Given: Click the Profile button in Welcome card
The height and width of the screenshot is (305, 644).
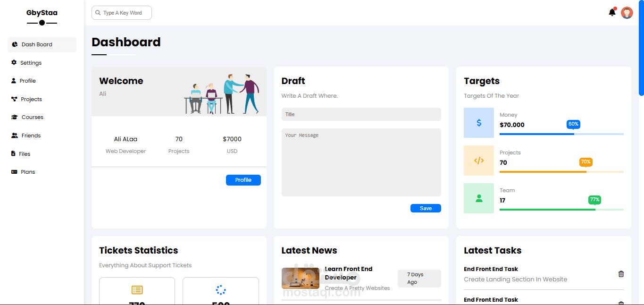Looking at the screenshot, I should 243,180.
